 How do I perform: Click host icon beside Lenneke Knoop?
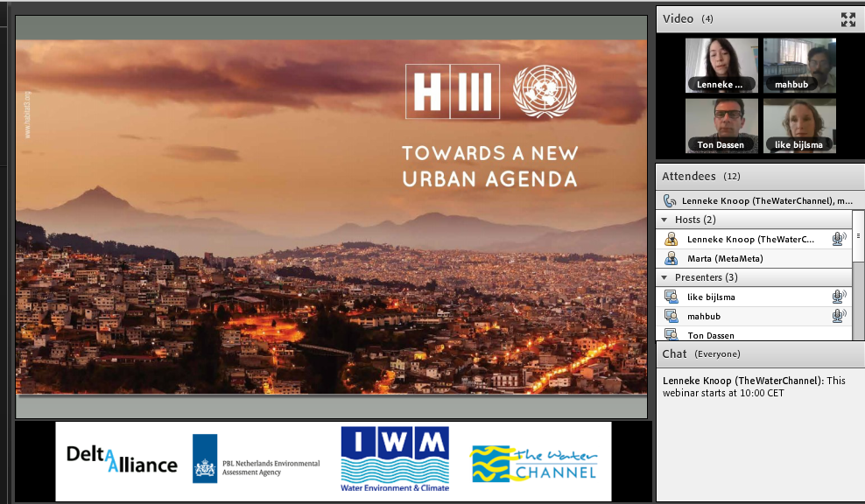pos(671,240)
